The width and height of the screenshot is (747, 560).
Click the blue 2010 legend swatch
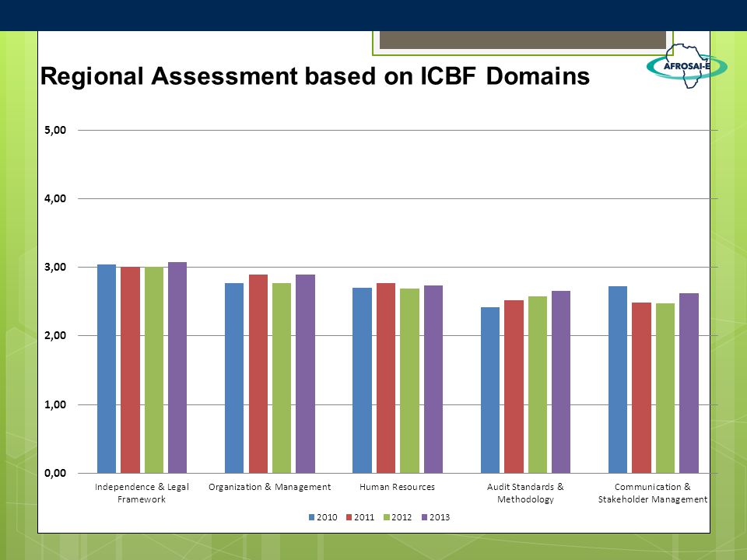(311, 517)
